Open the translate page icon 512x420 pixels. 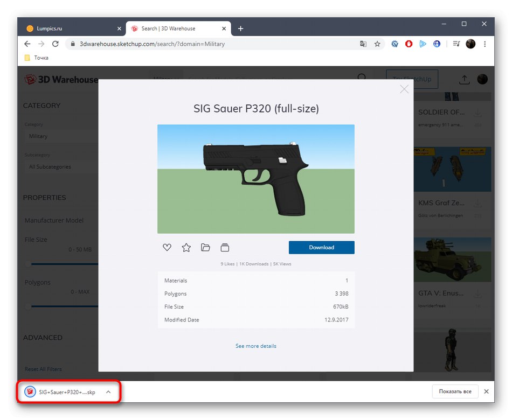[x=363, y=44]
